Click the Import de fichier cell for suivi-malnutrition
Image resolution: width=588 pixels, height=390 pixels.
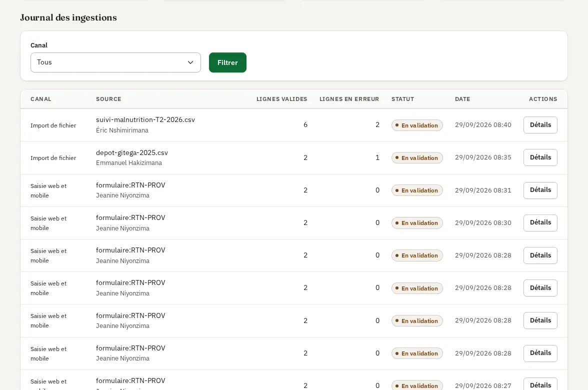tap(53, 125)
